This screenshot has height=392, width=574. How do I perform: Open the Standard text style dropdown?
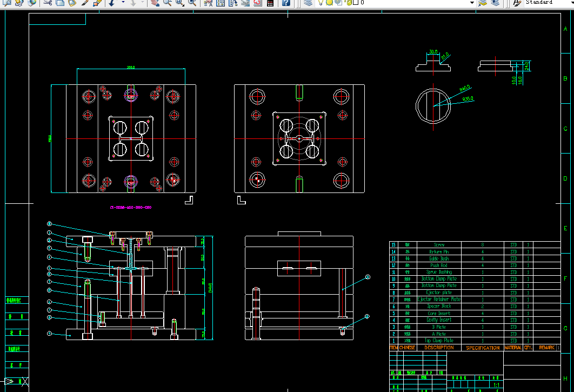[x=548, y=3]
